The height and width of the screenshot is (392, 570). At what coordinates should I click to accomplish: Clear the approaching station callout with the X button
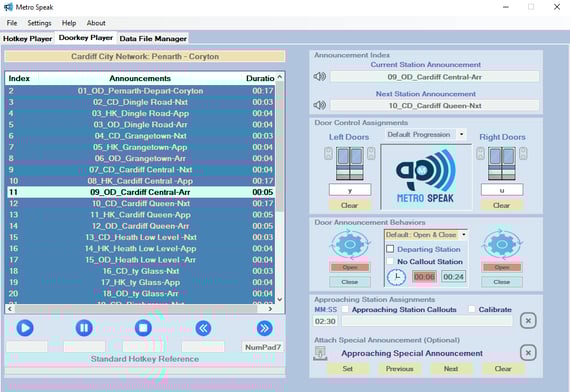tap(528, 321)
